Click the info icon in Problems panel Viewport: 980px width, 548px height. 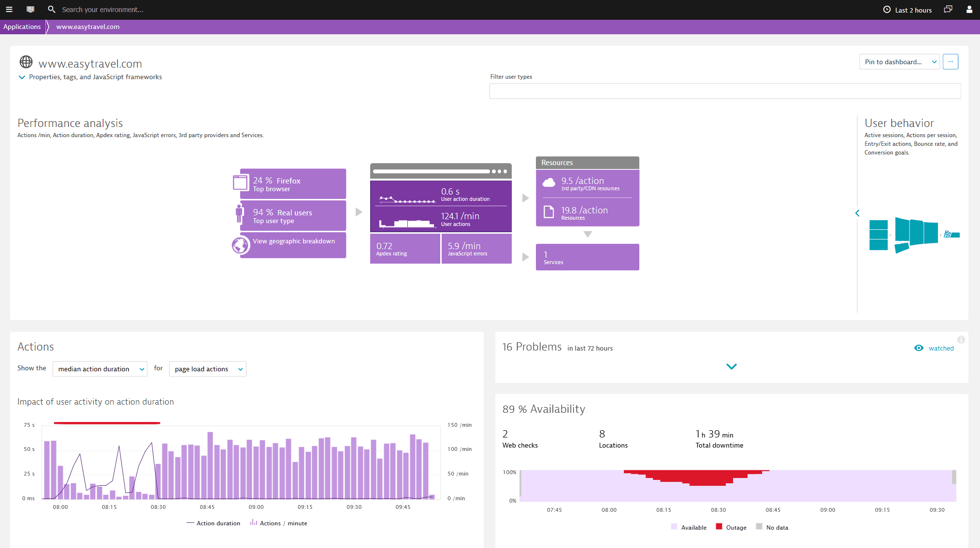point(961,339)
